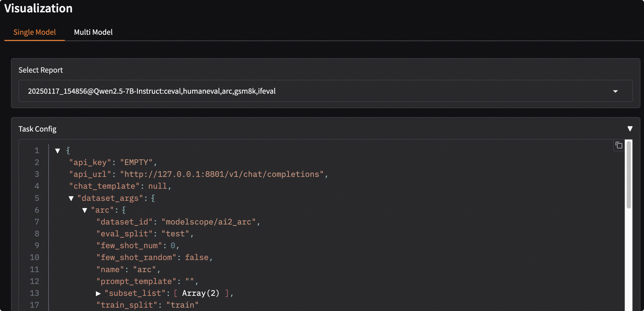The width and height of the screenshot is (644, 311).
Task: Open the Select Report dropdown field
Action: coord(325,91)
